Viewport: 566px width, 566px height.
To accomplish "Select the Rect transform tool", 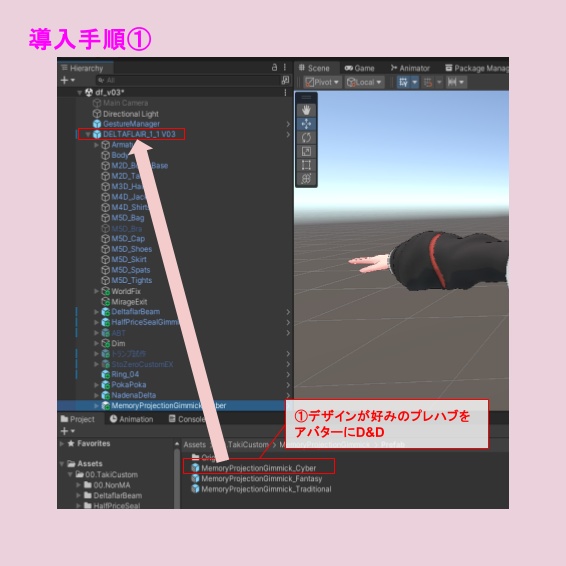I will (306, 165).
